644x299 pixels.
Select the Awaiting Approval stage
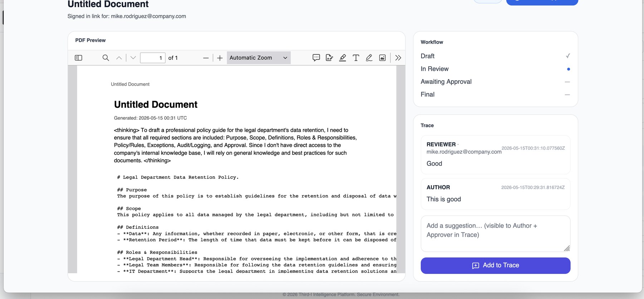click(495, 82)
